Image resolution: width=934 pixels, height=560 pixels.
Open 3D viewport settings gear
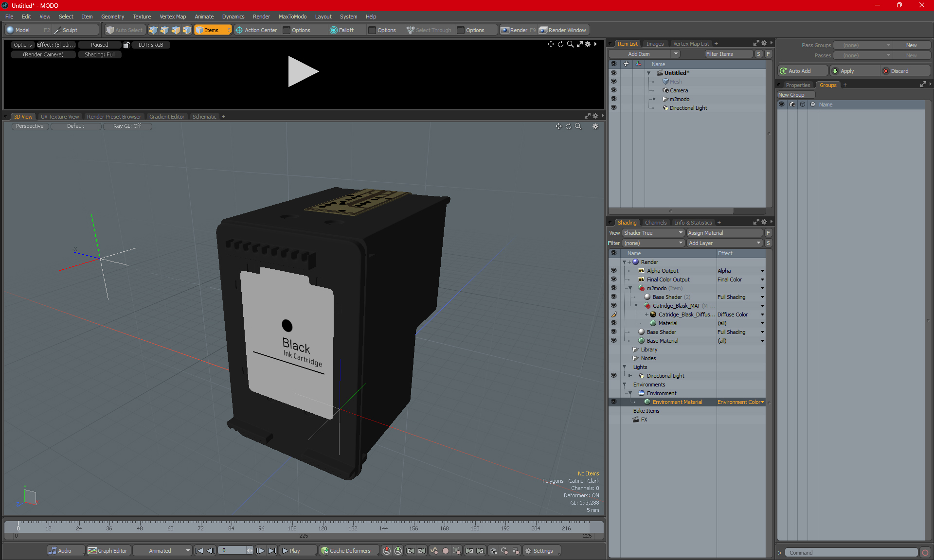[595, 126]
